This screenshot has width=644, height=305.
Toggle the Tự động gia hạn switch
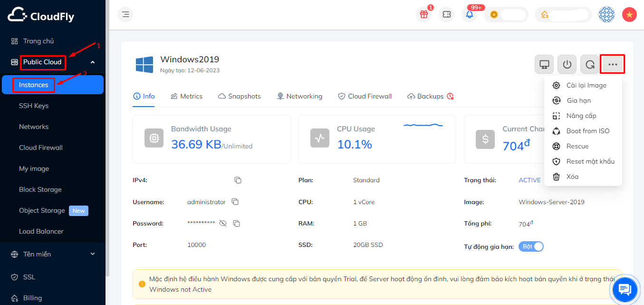click(531, 246)
